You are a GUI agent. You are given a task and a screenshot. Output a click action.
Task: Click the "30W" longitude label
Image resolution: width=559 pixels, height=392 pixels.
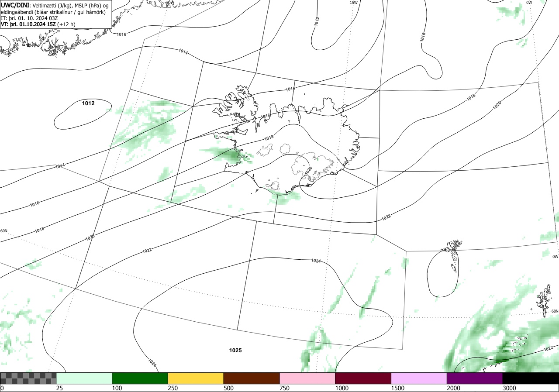(170, 2)
